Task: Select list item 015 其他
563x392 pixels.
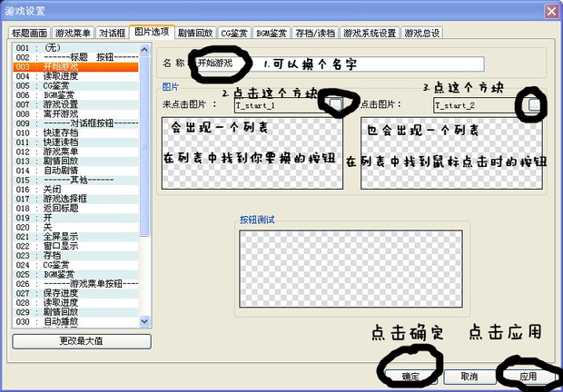Action: click(x=75, y=180)
